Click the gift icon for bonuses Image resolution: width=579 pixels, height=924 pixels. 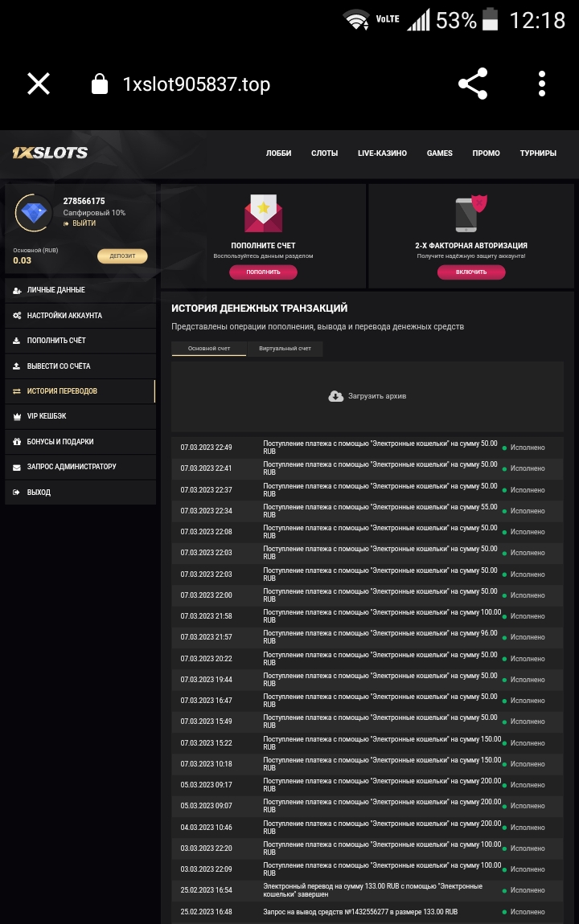pyautogui.click(x=17, y=441)
